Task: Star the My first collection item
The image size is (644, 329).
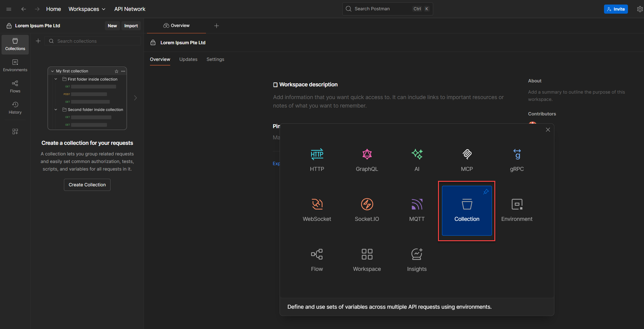Action: [117, 71]
